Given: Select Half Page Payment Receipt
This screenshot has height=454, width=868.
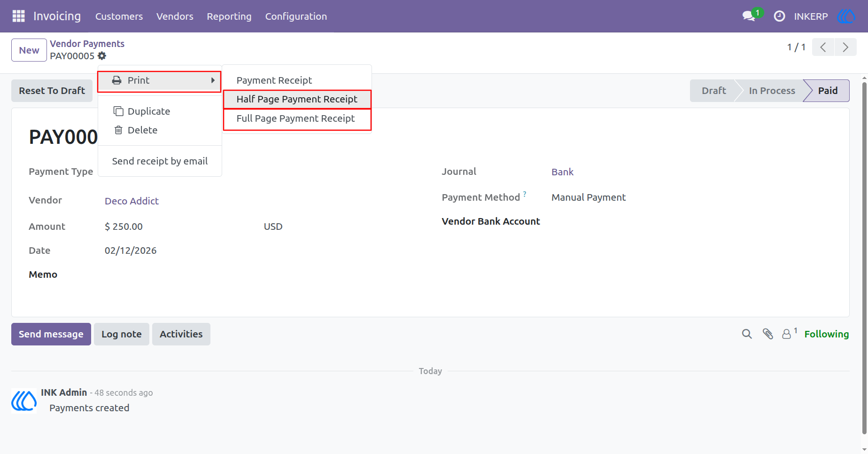Looking at the screenshot, I should coord(297,99).
